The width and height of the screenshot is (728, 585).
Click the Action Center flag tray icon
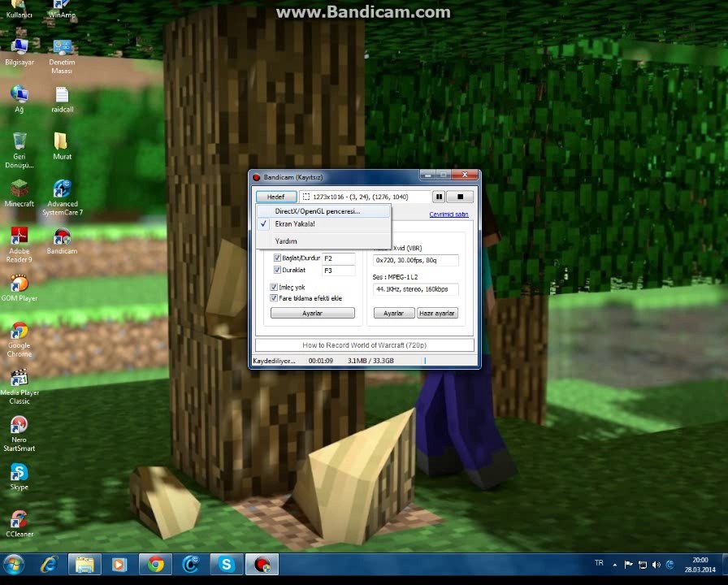coord(628,565)
